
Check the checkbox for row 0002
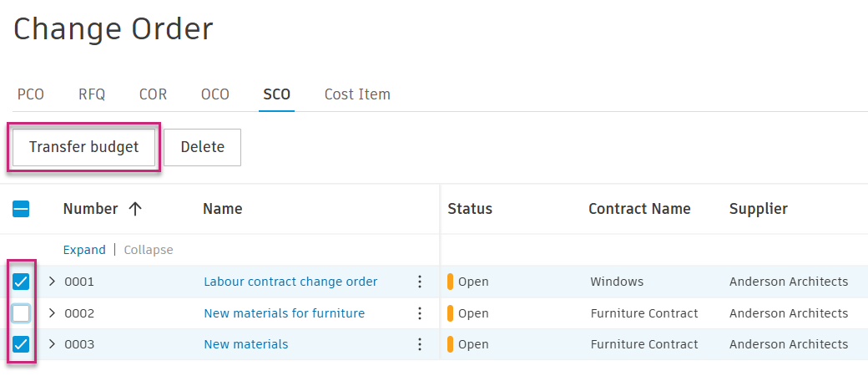[21, 313]
